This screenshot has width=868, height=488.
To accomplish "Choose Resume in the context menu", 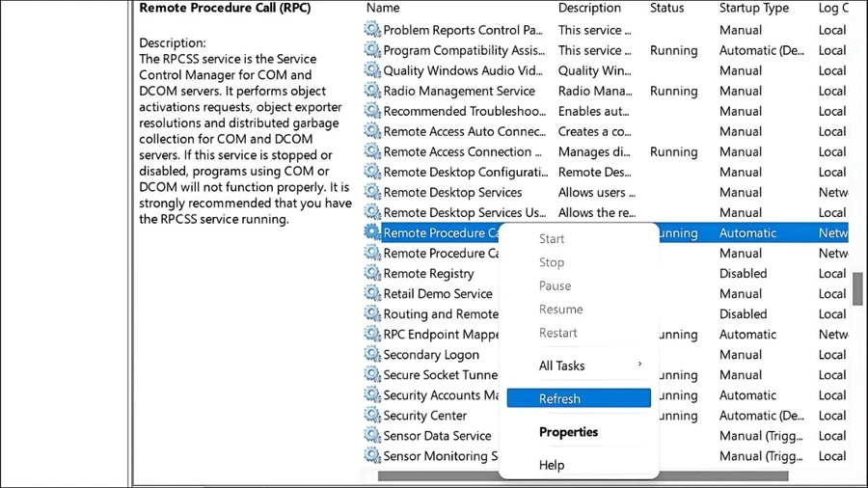I will tap(560, 310).
